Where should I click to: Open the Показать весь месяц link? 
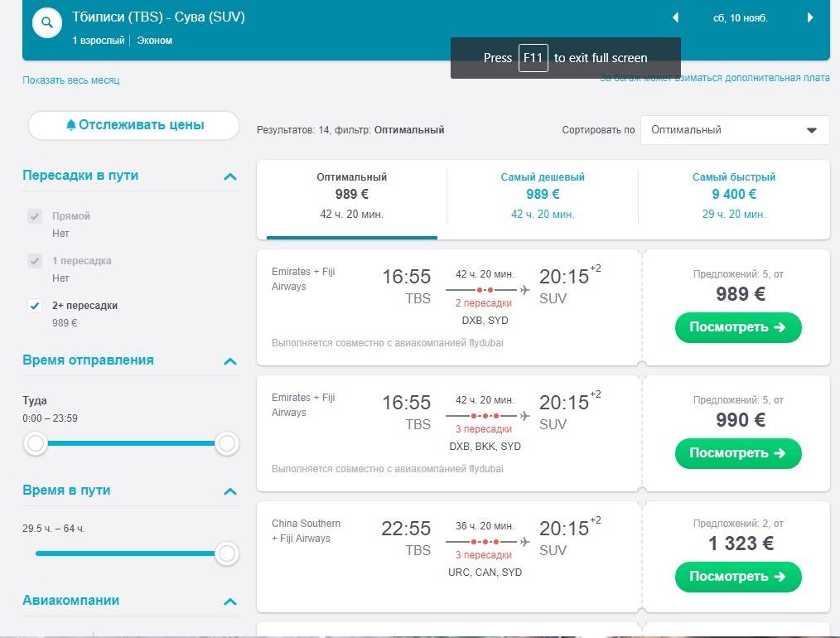pyautogui.click(x=71, y=80)
